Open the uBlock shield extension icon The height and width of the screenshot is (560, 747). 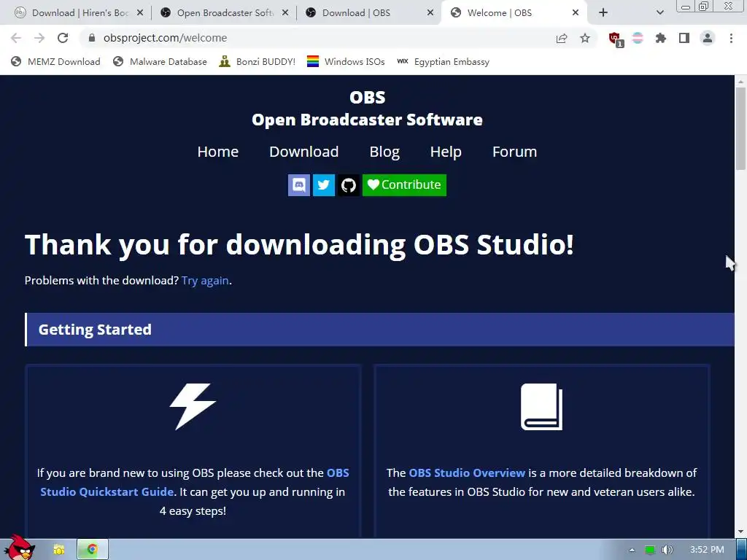point(616,39)
